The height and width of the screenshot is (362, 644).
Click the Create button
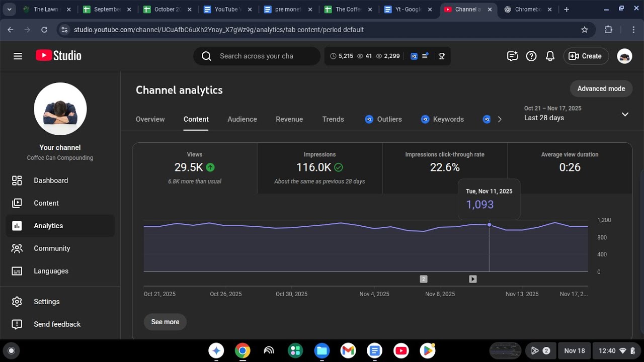[586, 56]
